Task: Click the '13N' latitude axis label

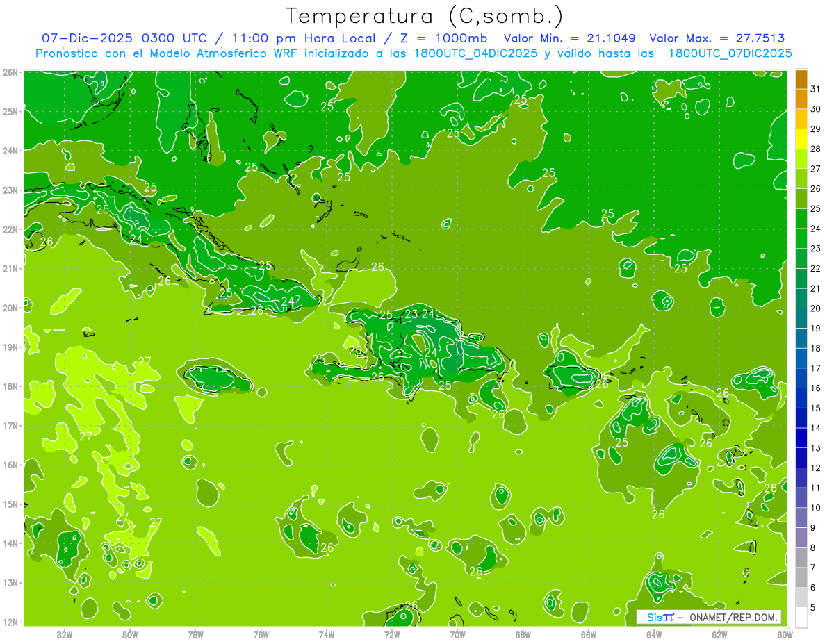Action: click(10, 582)
